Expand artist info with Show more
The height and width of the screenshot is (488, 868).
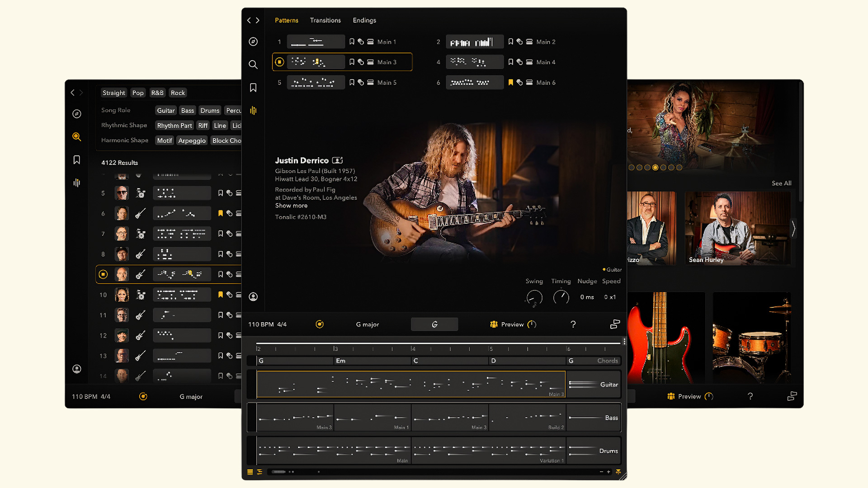point(291,206)
